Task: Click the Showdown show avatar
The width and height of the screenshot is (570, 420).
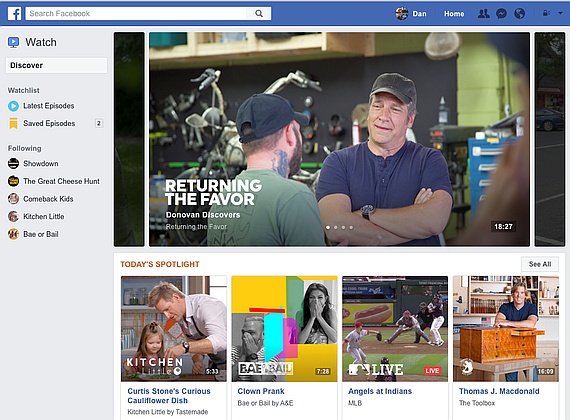Action: pos(13,164)
